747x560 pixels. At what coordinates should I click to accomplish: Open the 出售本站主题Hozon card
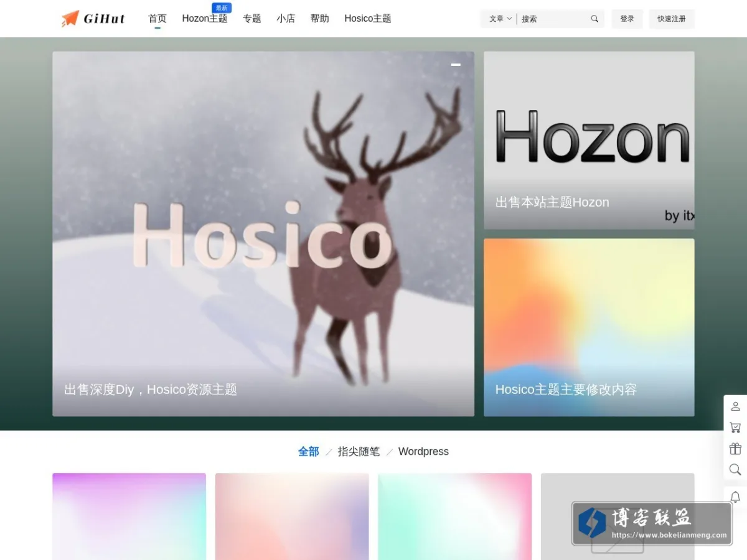(x=589, y=140)
